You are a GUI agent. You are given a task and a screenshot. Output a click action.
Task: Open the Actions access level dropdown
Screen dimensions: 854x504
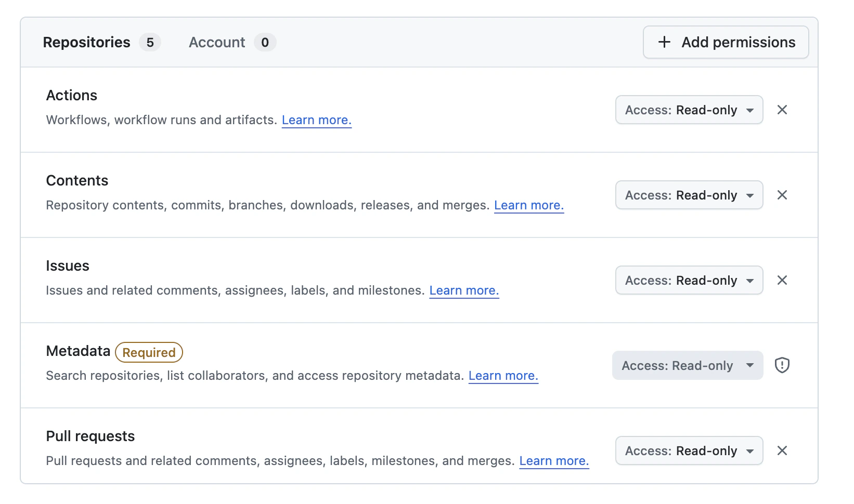point(689,110)
